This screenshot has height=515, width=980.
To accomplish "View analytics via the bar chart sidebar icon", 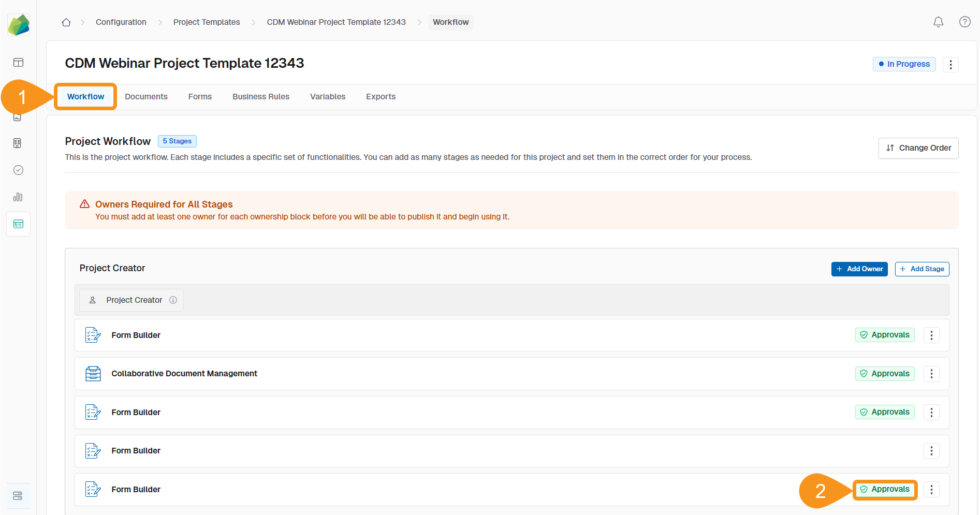I will click(x=19, y=197).
